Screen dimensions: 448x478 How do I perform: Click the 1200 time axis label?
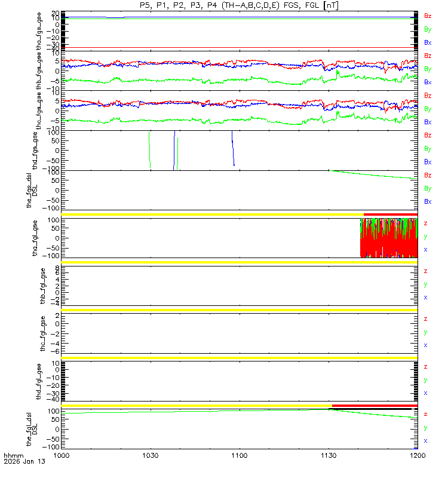pos(418,455)
